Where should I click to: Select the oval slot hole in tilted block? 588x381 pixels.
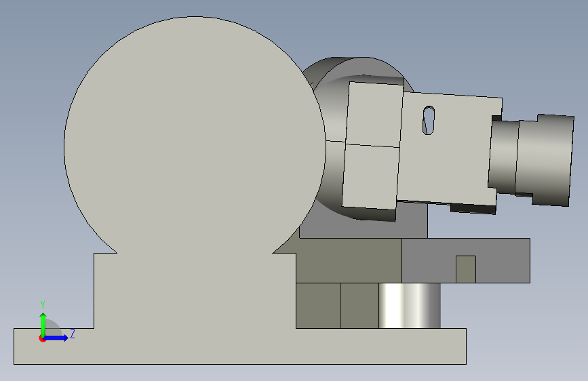point(429,121)
